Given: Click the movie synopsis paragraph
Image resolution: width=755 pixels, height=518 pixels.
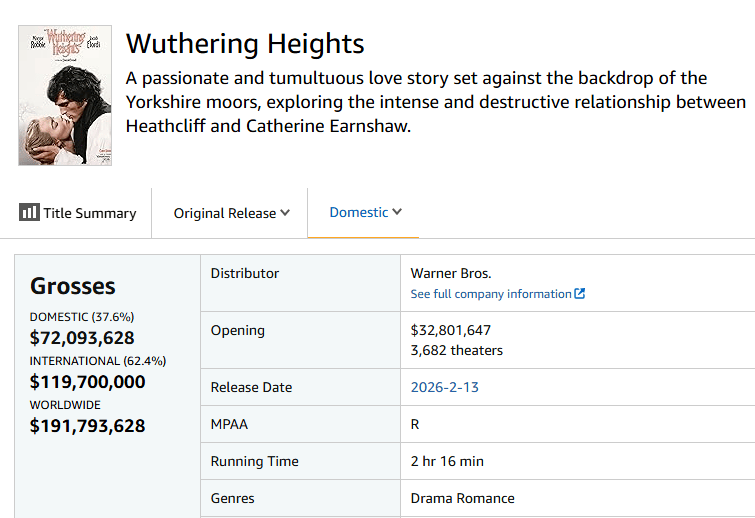Looking at the screenshot, I should pyautogui.click(x=435, y=102).
